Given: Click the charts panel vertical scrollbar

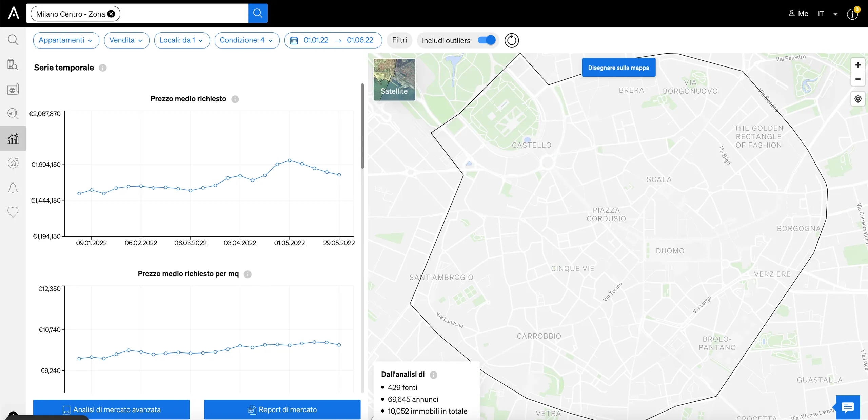Looking at the screenshot, I should [x=362, y=126].
